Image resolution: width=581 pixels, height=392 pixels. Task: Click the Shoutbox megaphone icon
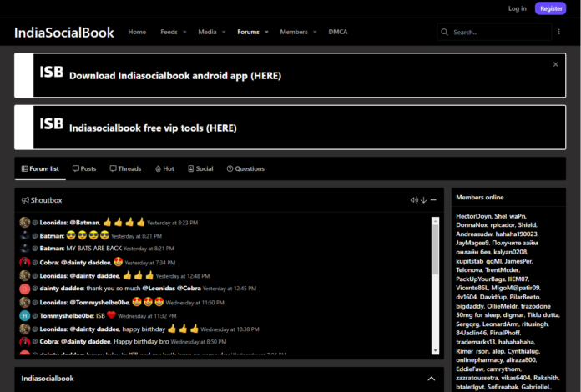click(25, 200)
